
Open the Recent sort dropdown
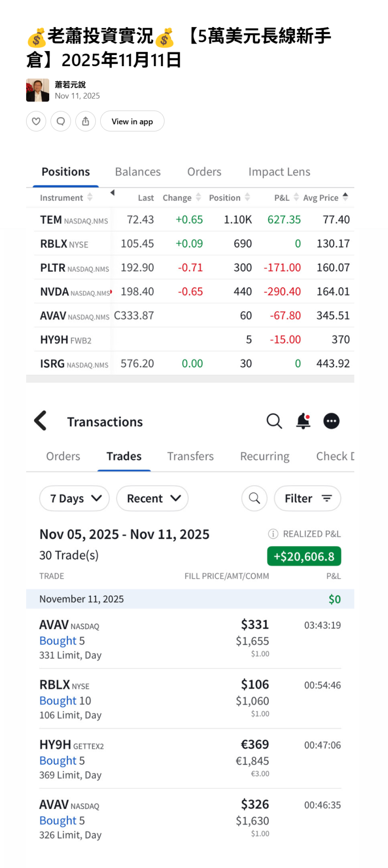point(152,498)
